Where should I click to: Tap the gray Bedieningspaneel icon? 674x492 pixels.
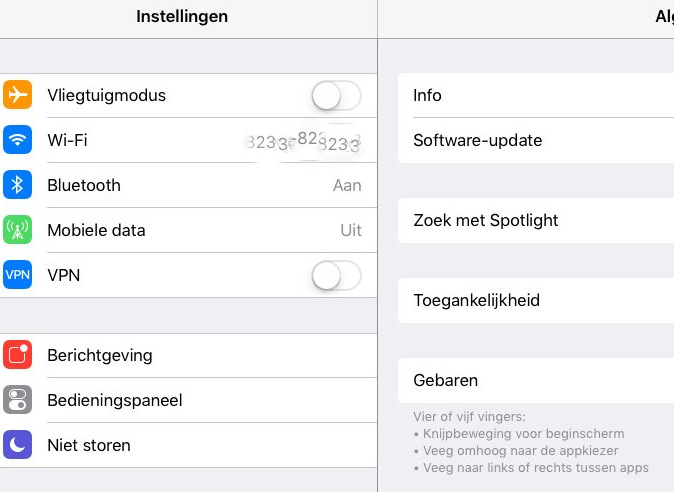(18, 400)
